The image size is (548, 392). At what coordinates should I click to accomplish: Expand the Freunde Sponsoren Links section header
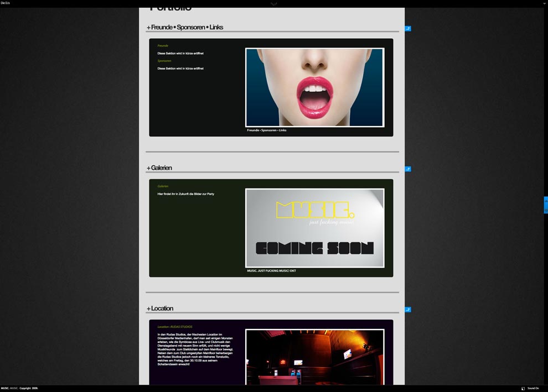184,27
